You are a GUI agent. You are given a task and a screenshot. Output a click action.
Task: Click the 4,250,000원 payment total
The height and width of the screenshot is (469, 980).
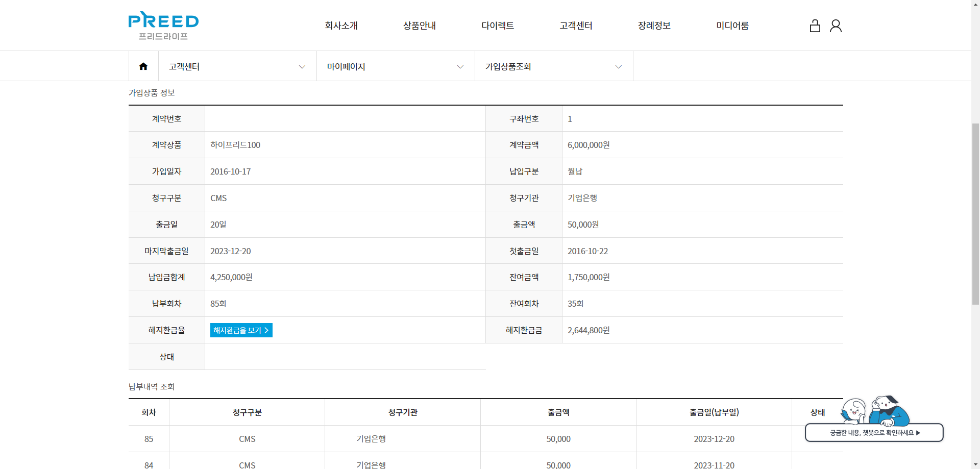(231, 277)
